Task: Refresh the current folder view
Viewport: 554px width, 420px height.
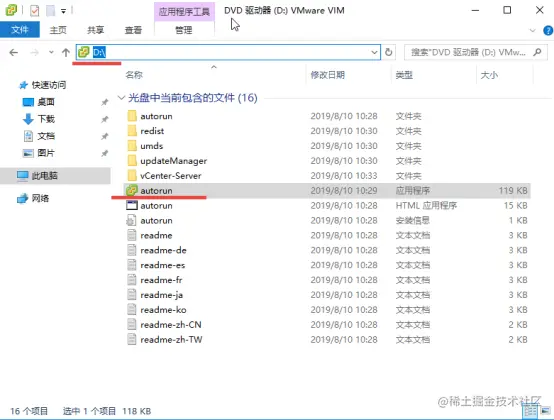Action: tap(389, 52)
